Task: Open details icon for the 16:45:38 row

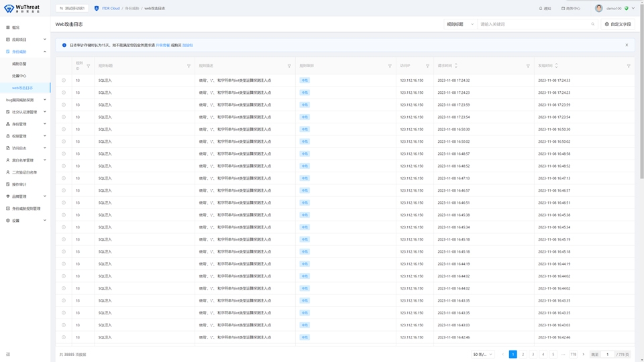Action: pos(64,215)
